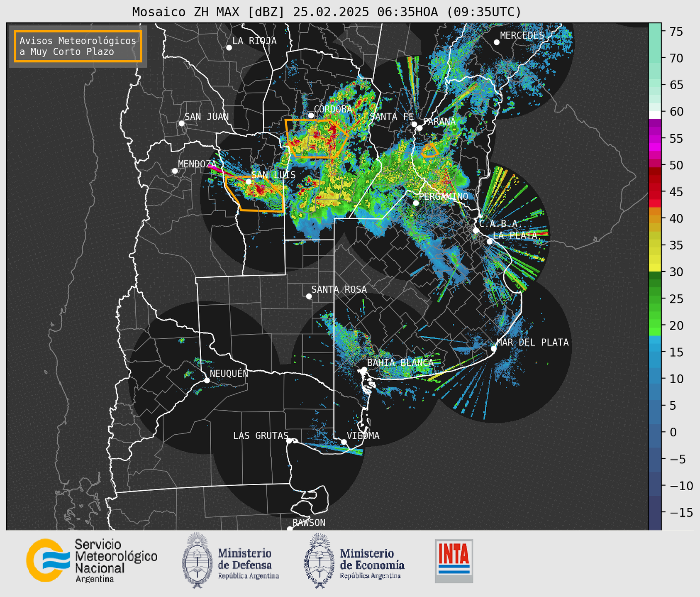Click the white dot marking Santa Rosa
This screenshot has width=700, height=597.
pyautogui.click(x=309, y=296)
